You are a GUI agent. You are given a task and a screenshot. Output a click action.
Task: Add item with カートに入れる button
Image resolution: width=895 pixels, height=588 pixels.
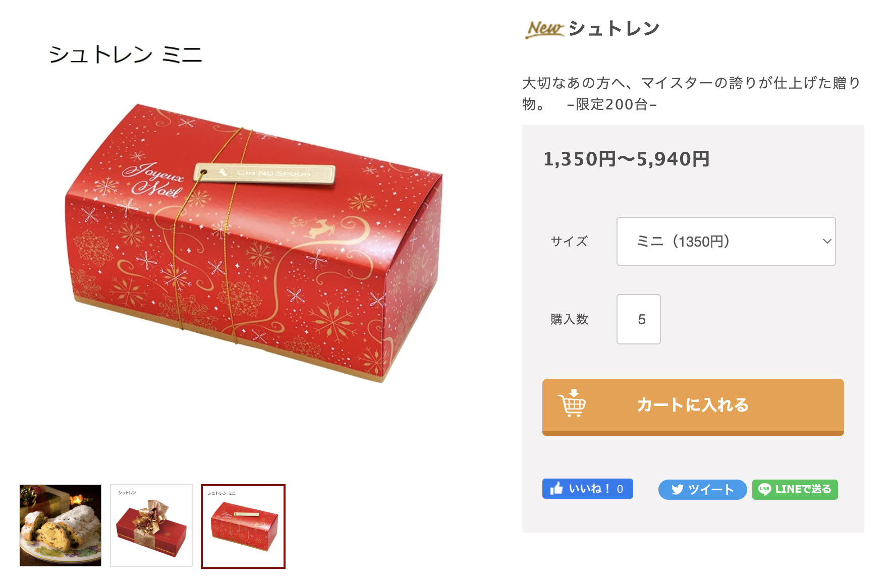693,407
